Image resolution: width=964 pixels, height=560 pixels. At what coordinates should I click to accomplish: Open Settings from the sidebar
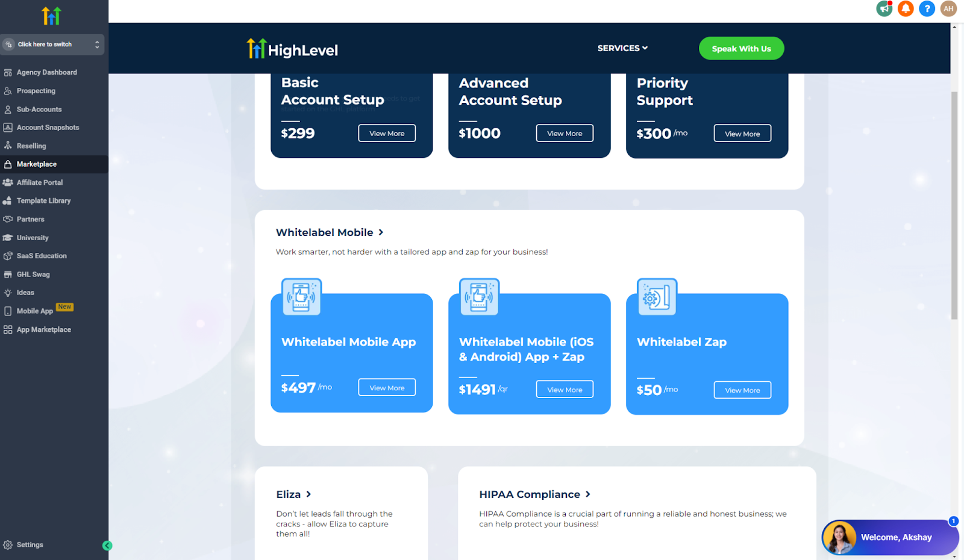tap(30, 545)
